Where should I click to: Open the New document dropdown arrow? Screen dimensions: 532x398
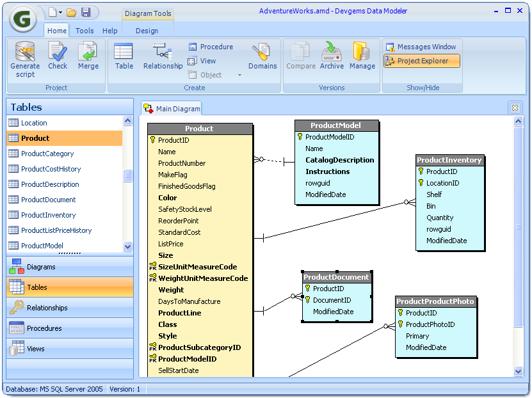(61, 13)
